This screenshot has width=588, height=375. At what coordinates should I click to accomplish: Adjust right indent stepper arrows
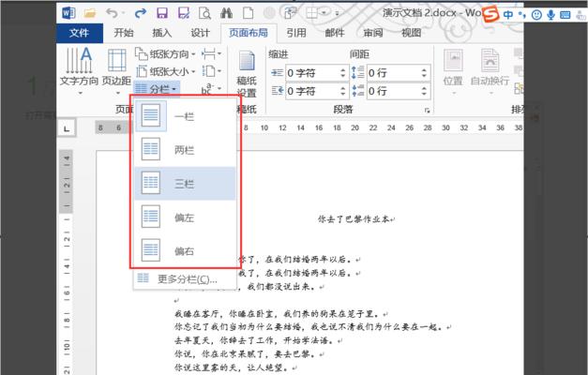coord(342,91)
